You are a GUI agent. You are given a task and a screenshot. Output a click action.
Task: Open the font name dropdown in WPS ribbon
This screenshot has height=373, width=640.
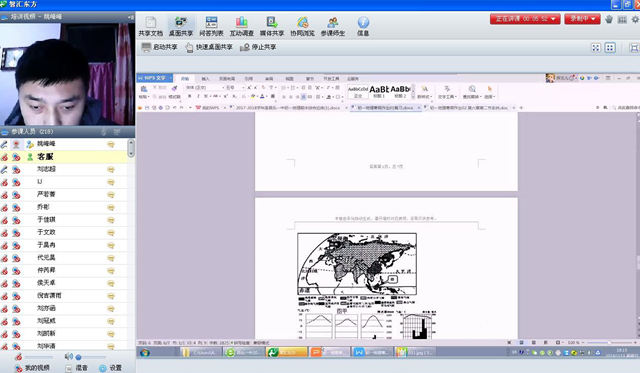[x=204, y=87]
